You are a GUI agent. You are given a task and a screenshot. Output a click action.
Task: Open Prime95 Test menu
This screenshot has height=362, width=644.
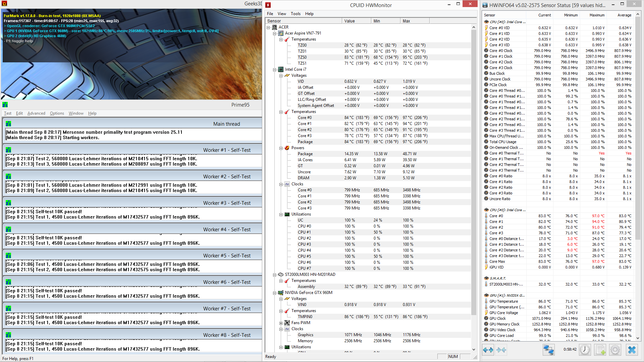(8, 113)
